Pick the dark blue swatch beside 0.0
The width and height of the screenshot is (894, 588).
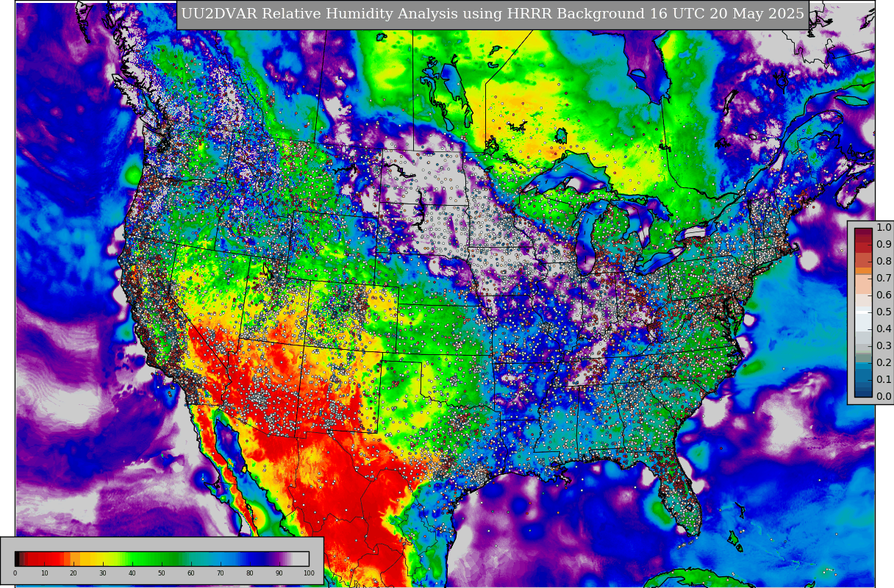click(863, 393)
